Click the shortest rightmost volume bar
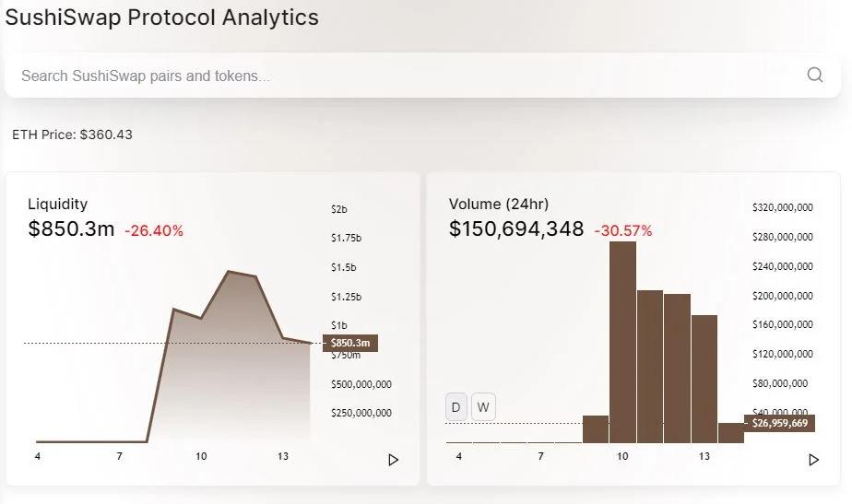 coord(730,433)
